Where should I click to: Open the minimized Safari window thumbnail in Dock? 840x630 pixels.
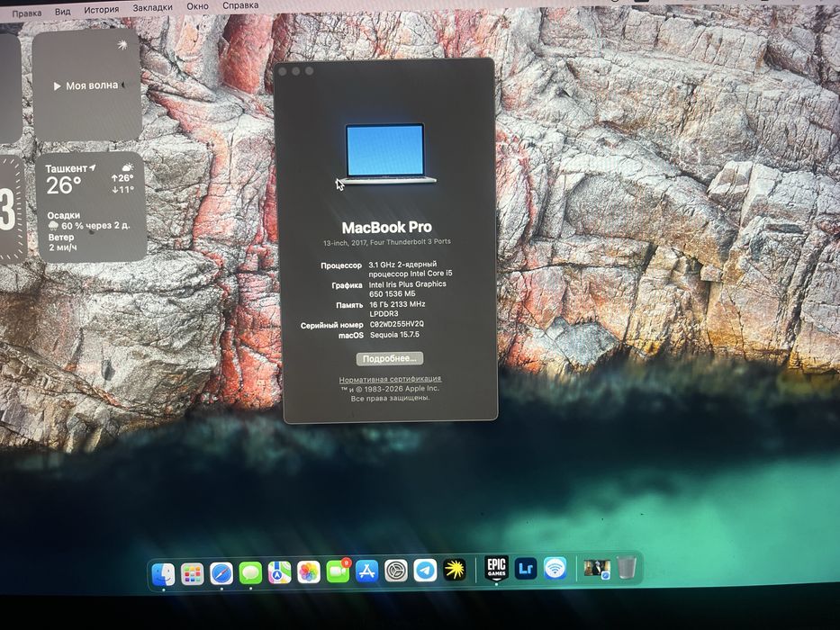coord(597,569)
